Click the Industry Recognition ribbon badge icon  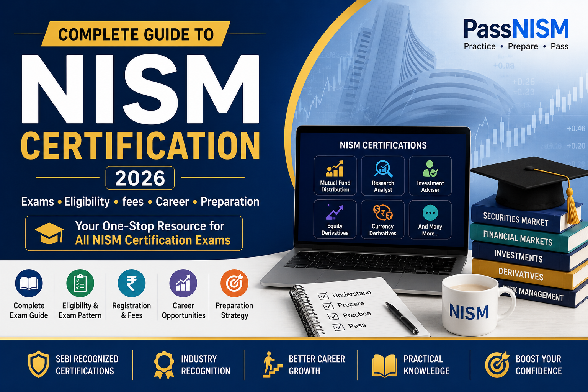[x=163, y=365]
